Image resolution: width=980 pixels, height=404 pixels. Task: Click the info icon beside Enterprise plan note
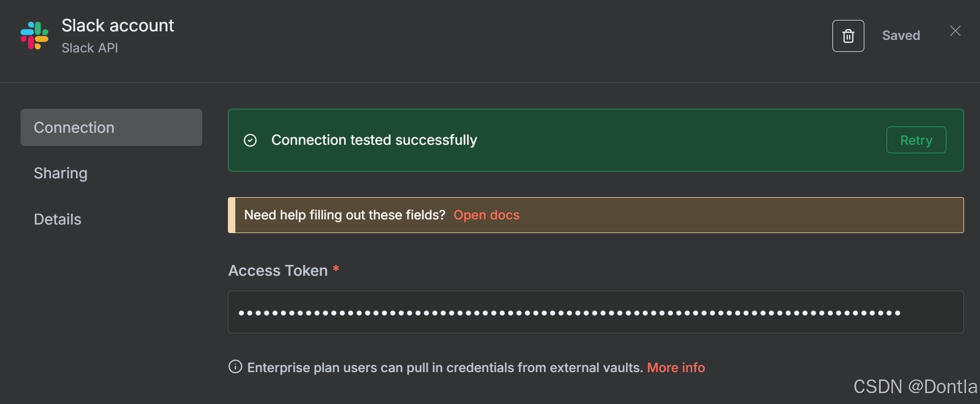[235, 366]
